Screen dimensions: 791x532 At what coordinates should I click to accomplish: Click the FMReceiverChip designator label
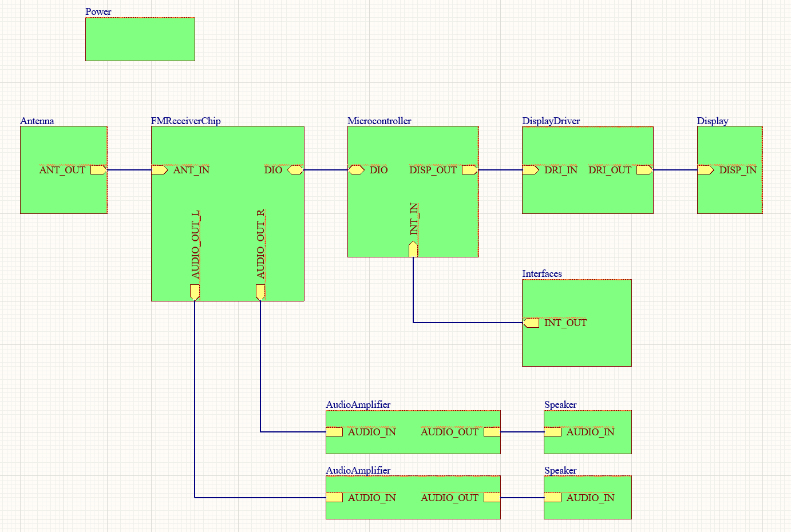[186, 121]
